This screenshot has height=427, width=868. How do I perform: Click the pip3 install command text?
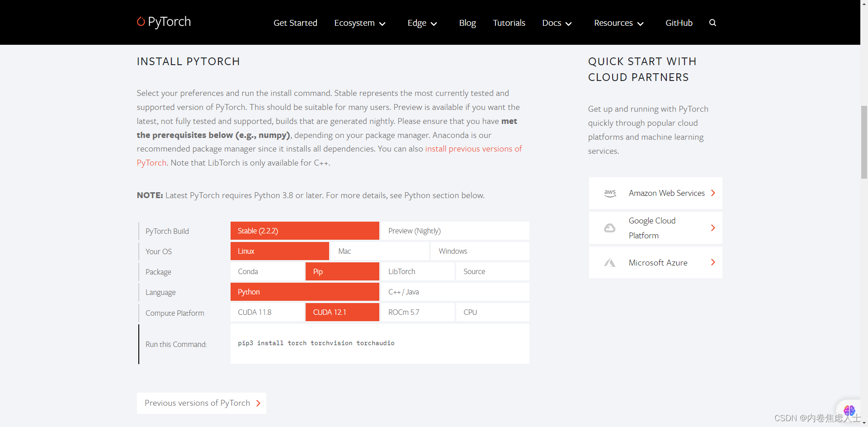316,343
